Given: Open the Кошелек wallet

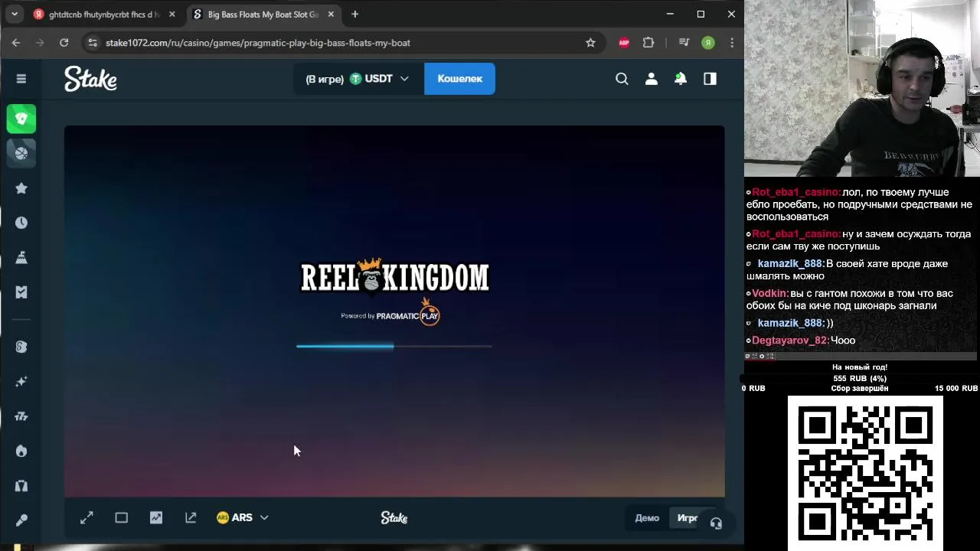Looking at the screenshot, I should click(x=459, y=79).
